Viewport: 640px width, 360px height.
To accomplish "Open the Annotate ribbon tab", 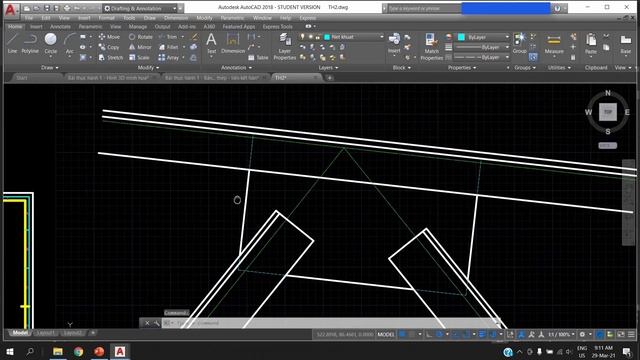I will tap(60, 27).
